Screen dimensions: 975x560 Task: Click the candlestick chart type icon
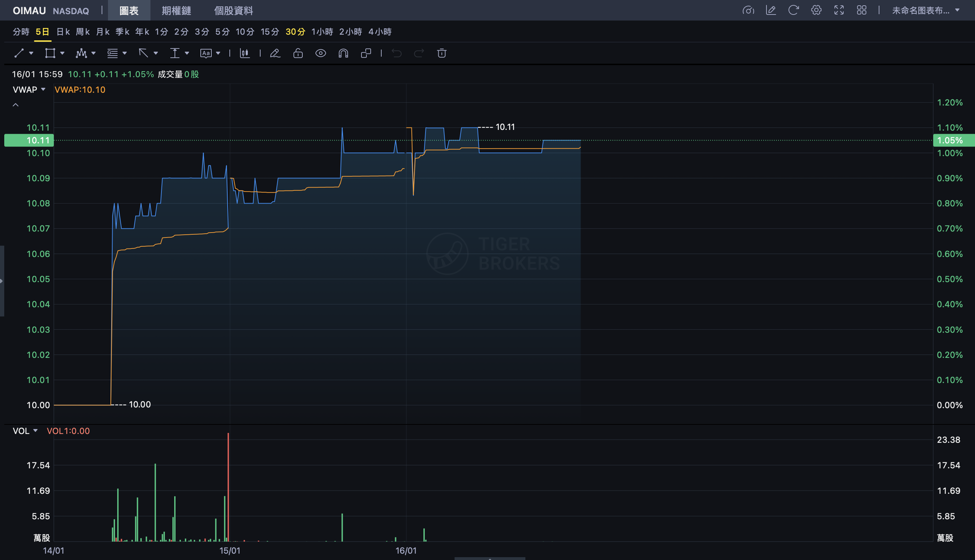tap(245, 53)
